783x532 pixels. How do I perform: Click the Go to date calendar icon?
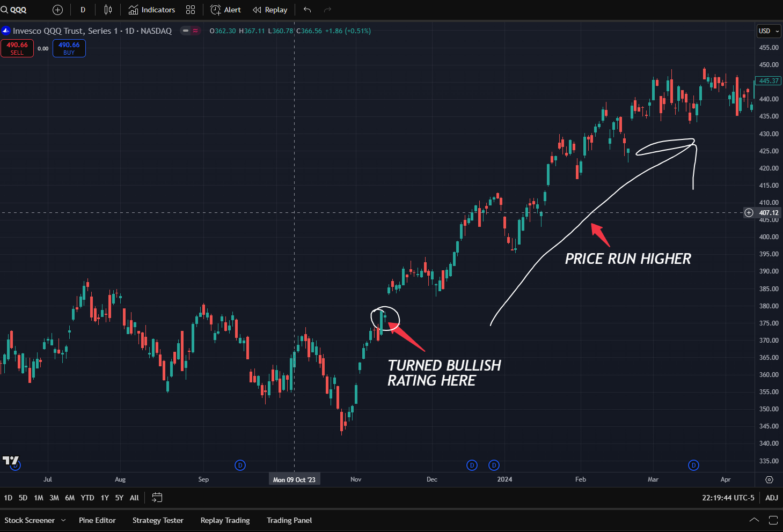pyautogui.click(x=157, y=498)
